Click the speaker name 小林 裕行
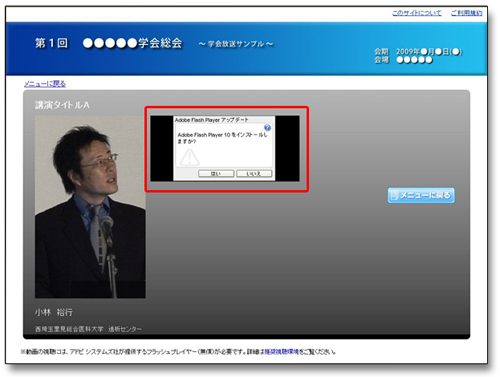 (x=54, y=312)
